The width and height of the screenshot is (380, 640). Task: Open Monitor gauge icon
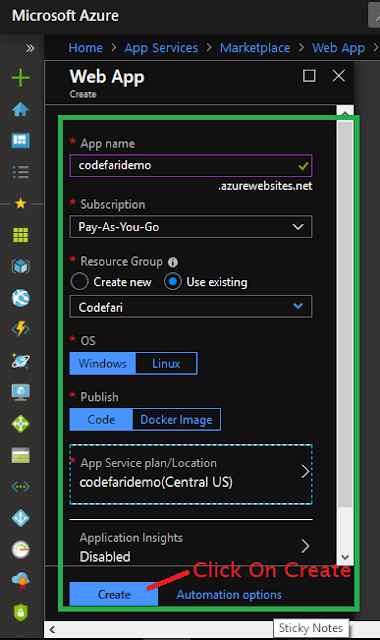coord(20,549)
